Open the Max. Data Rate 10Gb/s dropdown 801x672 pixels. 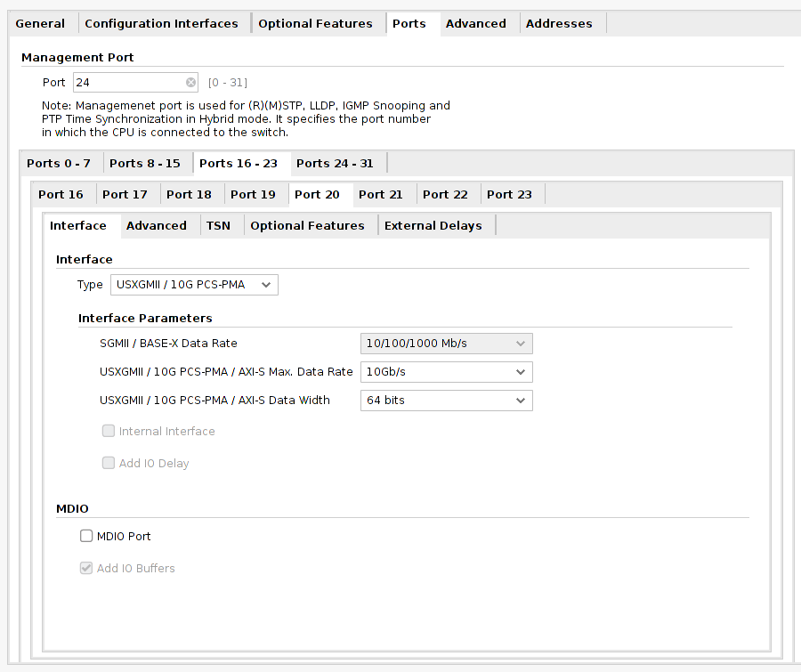(x=446, y=372)
